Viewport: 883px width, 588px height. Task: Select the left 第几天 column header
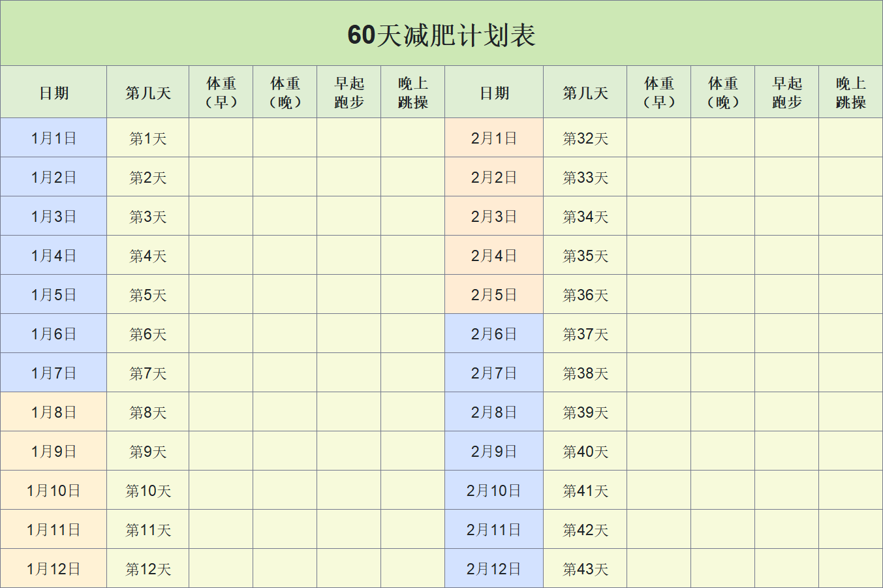[147, 91]
